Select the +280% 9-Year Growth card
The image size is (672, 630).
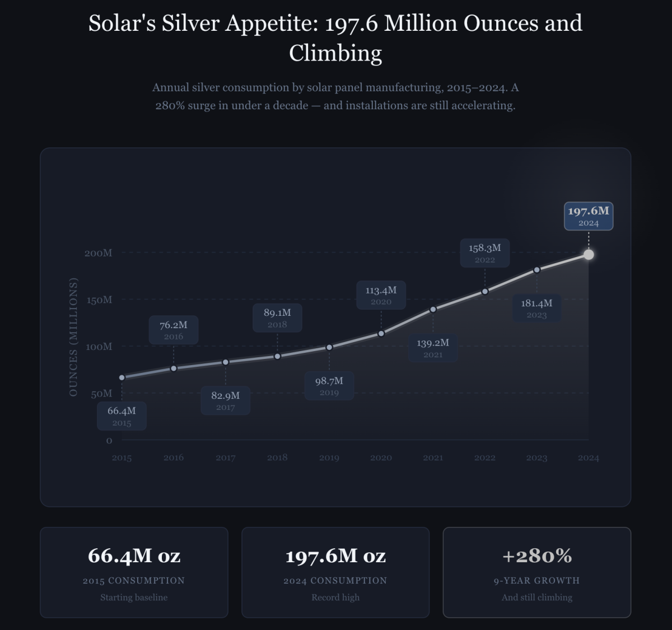click(537, 572)
